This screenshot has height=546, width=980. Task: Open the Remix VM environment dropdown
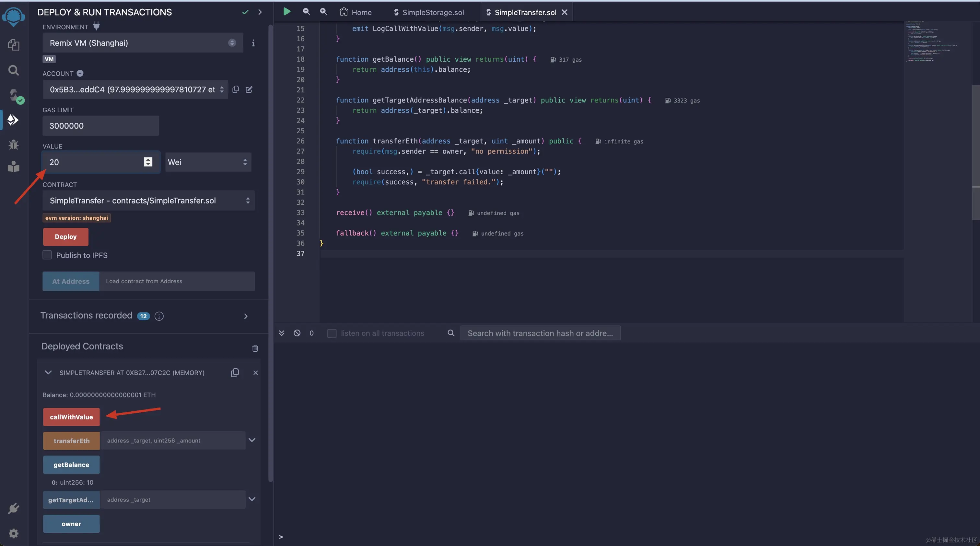143,43
